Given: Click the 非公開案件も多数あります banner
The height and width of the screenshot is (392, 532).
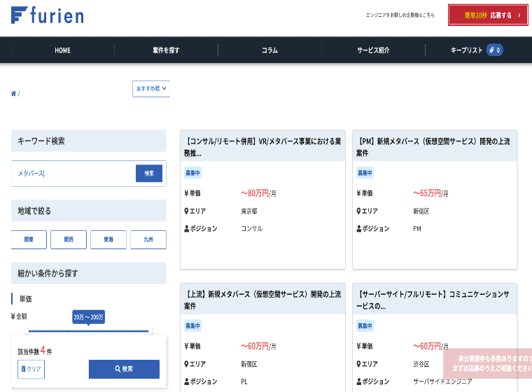Looking at the screenshot, I should [x=489, y=363].
